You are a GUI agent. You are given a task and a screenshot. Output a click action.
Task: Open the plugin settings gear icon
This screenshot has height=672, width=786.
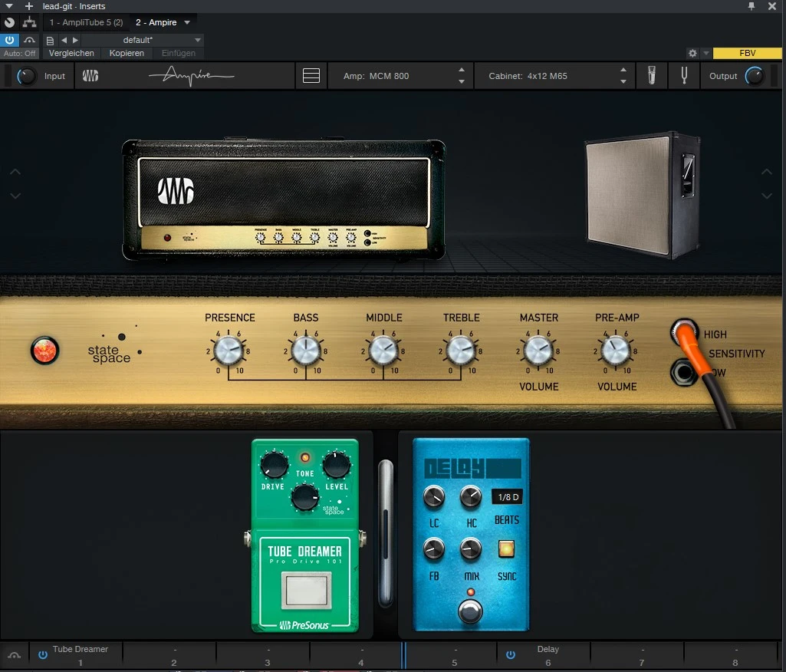pyautogui.click(x=692, y=54)
